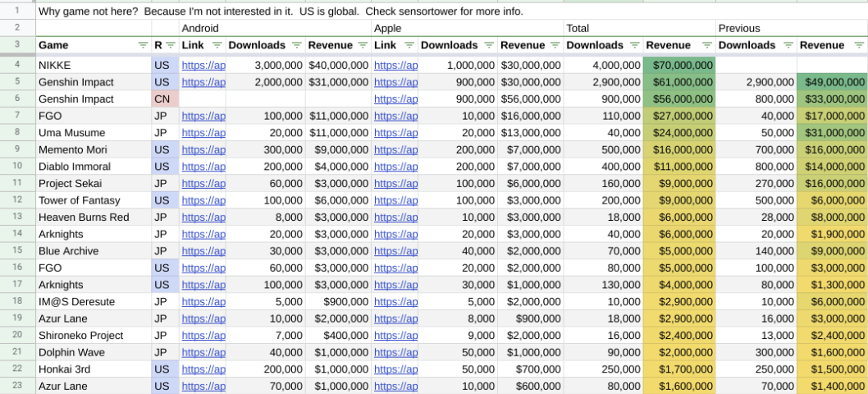Follow the Android link for Uma Musume
Viewport: 868px width, 394px height.
coord(203,133)
